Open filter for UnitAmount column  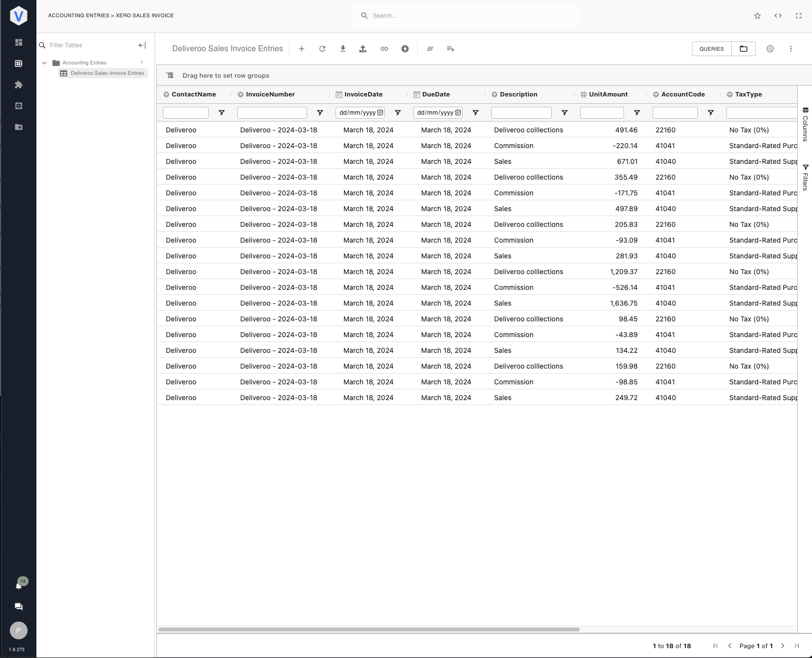coord(637,113)
